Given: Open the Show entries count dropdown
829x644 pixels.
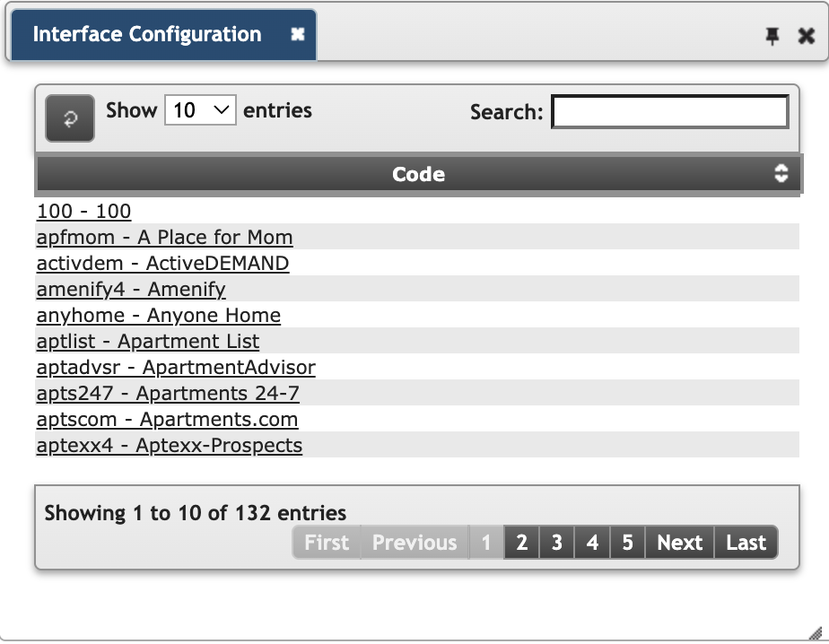Looking at the screenshot, I should (200, 110).
